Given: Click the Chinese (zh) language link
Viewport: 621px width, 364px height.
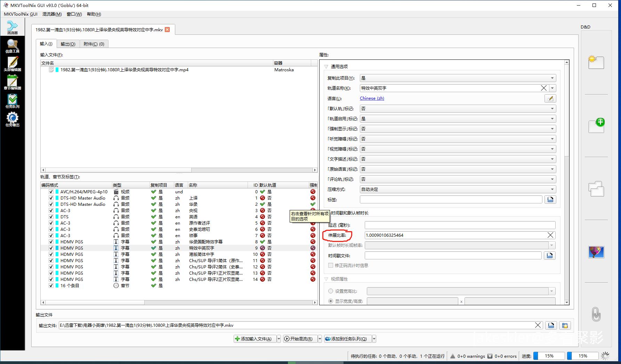Looking at the screenshot, I should click(x=372, y=98).
